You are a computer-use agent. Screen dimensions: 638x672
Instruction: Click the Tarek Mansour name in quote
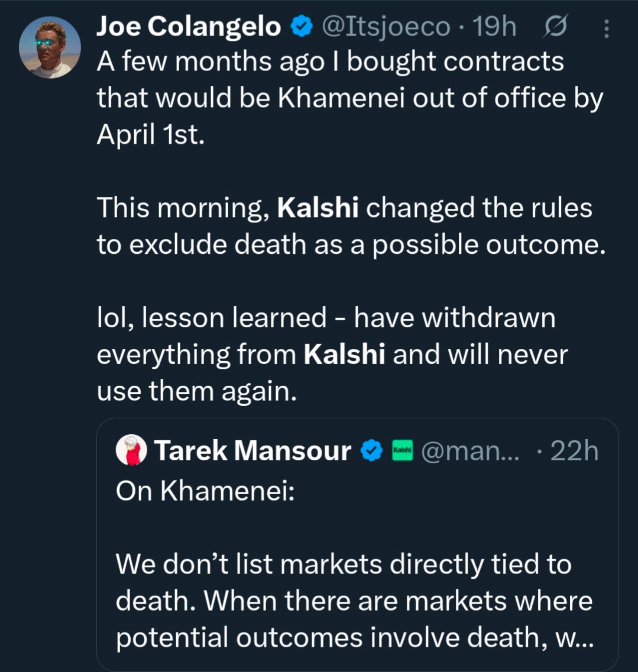253,451
